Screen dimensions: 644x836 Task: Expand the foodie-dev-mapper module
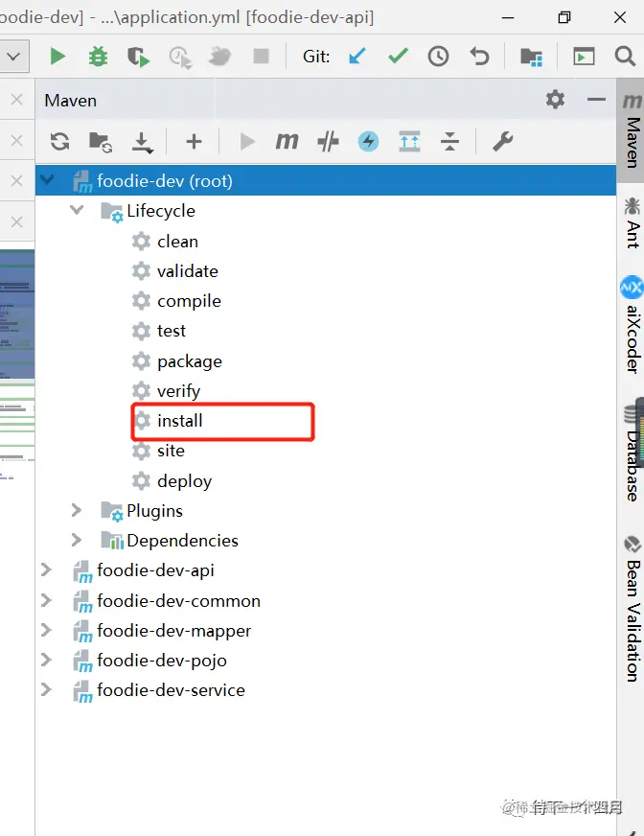coord(46,630)
